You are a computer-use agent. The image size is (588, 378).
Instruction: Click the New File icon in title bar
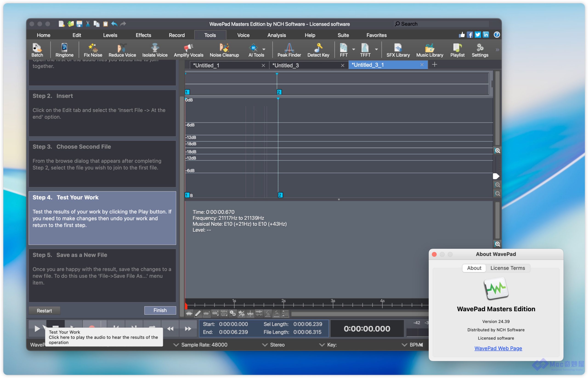(x=61, y=24)
